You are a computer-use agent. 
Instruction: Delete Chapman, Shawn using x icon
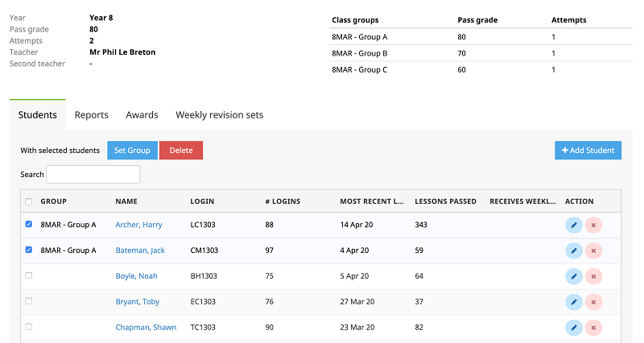(593, 328)
